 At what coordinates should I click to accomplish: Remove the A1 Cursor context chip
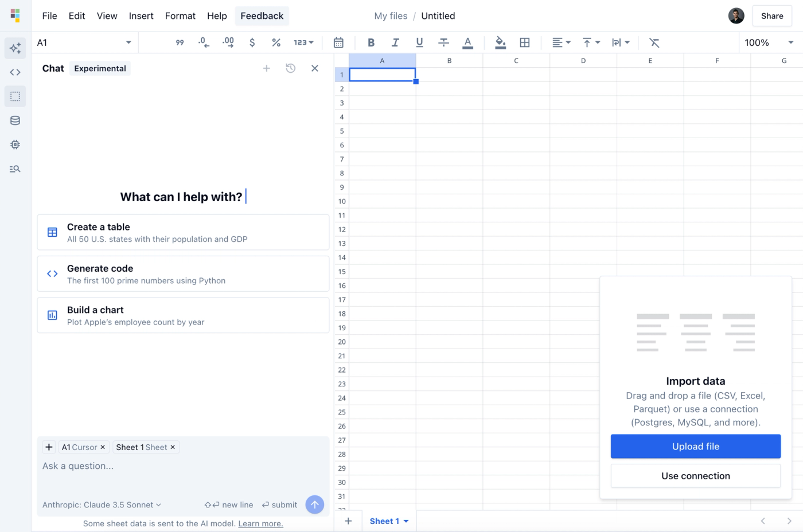click(x=103, y=447)
